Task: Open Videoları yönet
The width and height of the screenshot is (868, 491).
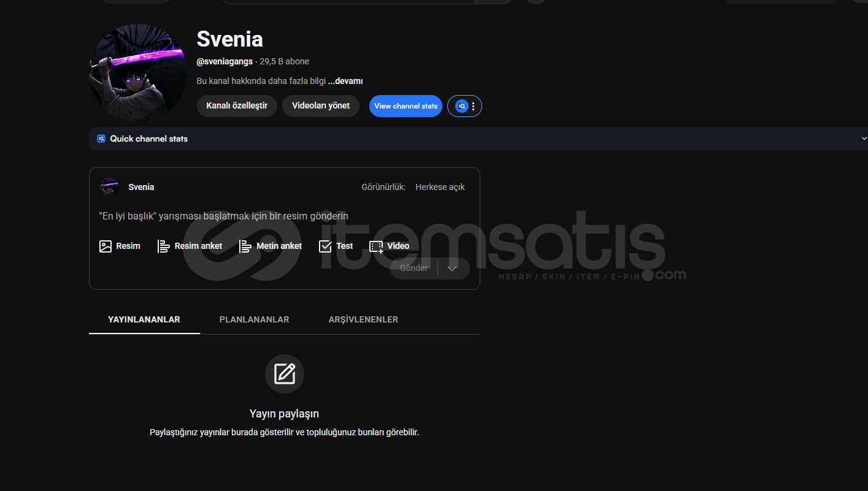Action: [x=321, y=106]
